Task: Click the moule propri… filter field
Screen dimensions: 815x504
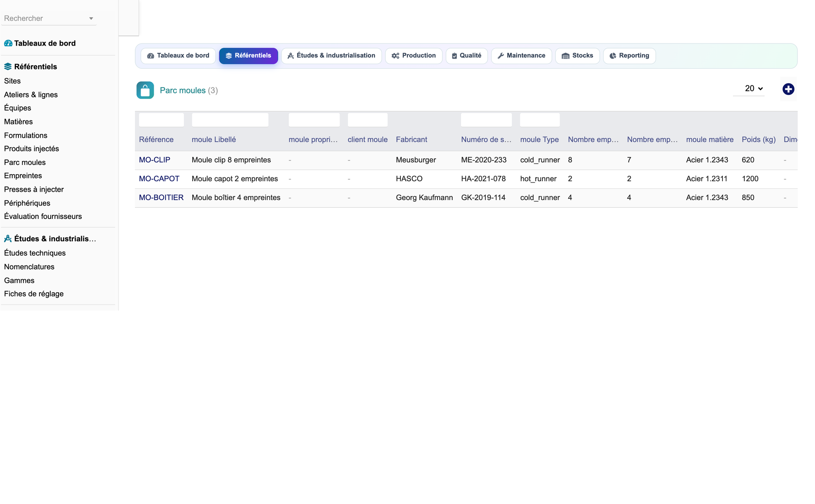Action: click(x=314, y=120)
